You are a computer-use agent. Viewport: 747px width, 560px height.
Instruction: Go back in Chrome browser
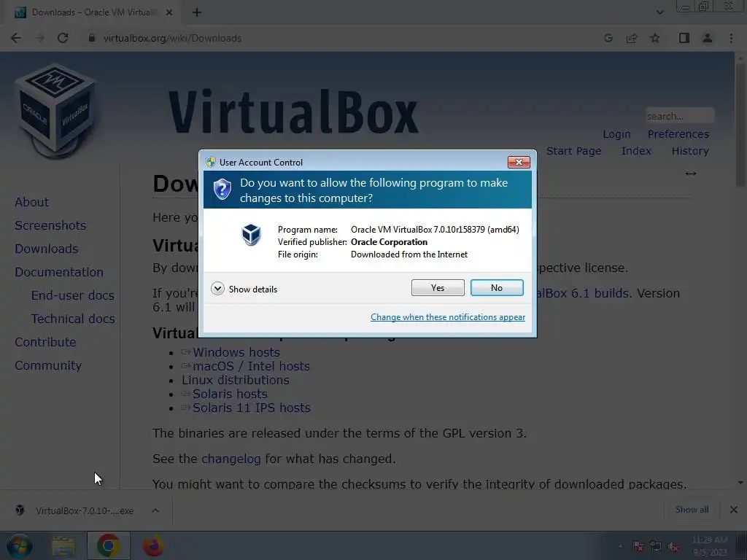16,38
